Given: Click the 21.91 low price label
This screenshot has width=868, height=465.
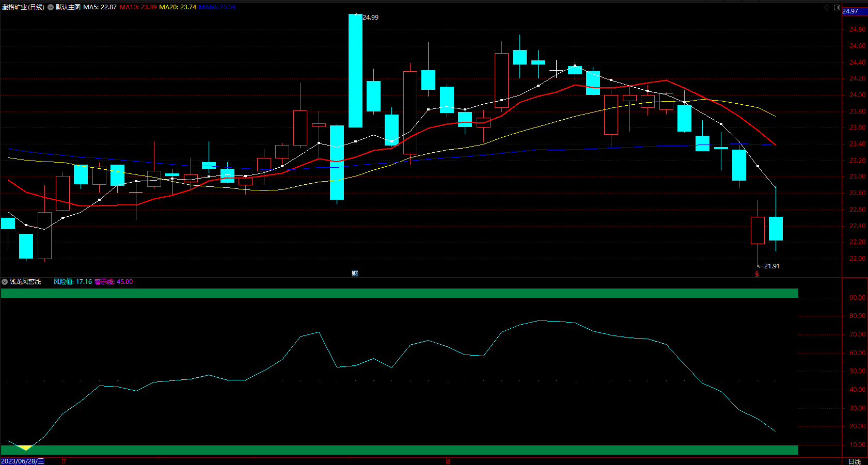Looking at the screenshot, I should 772,266.
